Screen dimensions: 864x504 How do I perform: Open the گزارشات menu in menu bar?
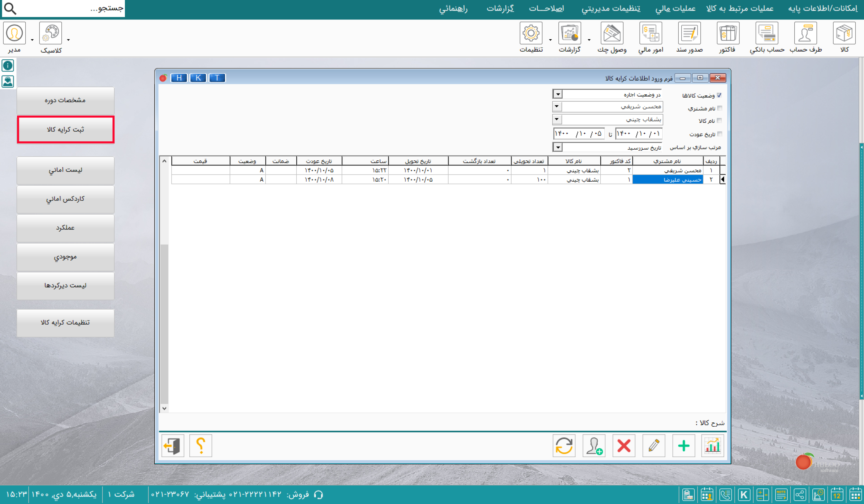click(500, 9)
